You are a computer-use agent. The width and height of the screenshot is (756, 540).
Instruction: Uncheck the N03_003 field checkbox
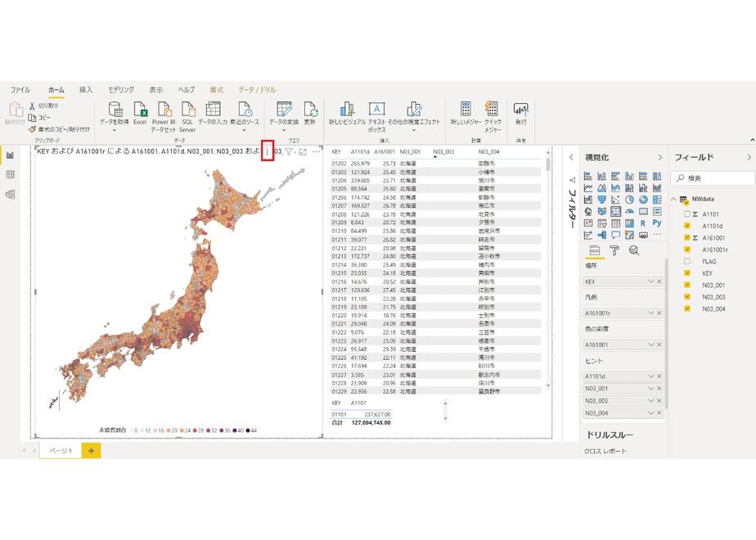coord(687,296)
